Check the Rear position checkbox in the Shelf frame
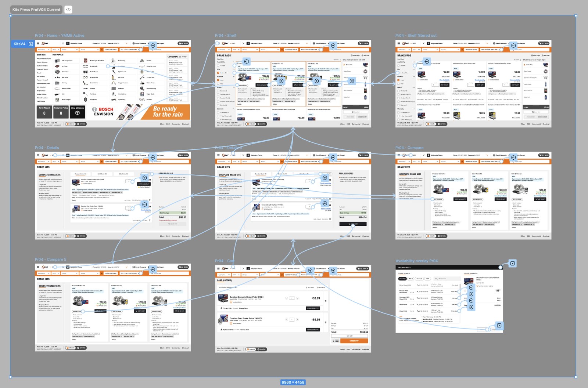This screenshot has height=388, width=588. click(218, 84)
